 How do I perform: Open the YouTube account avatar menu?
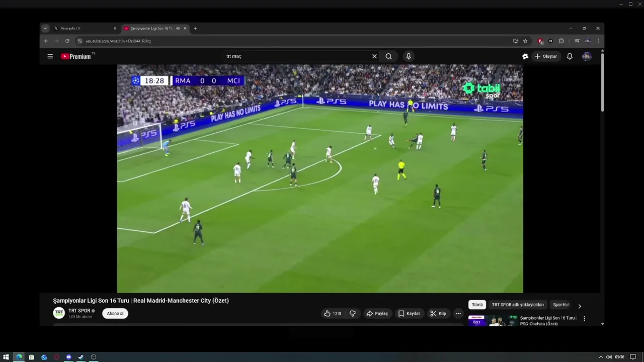[587, 56]
